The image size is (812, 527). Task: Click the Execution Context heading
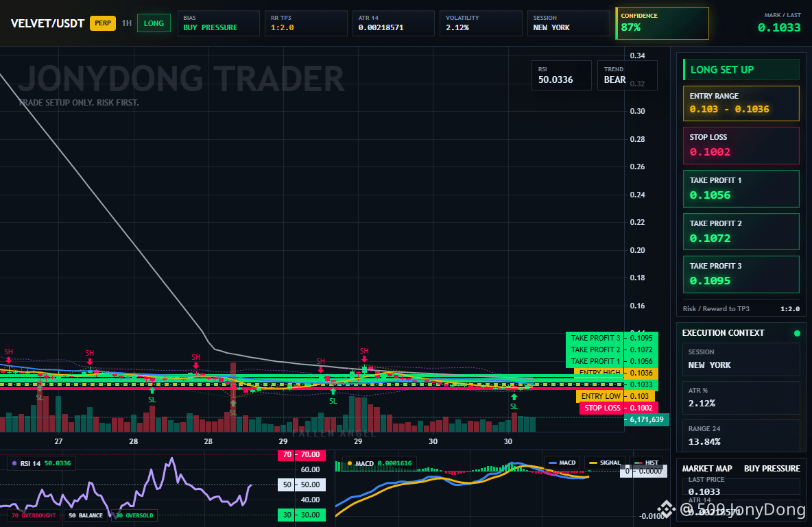(x=723, y=333)
